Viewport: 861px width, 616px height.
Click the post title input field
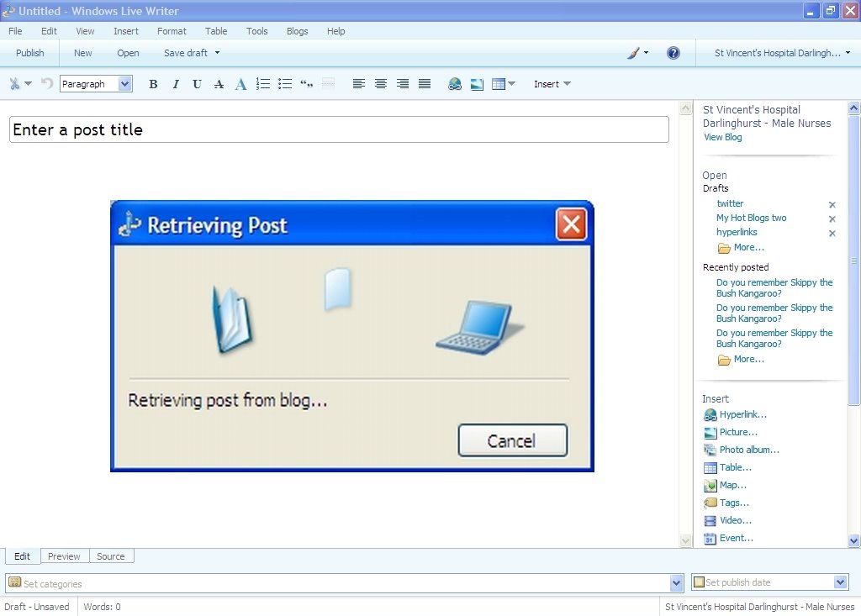pyautogui.click(x=339, y=129)
